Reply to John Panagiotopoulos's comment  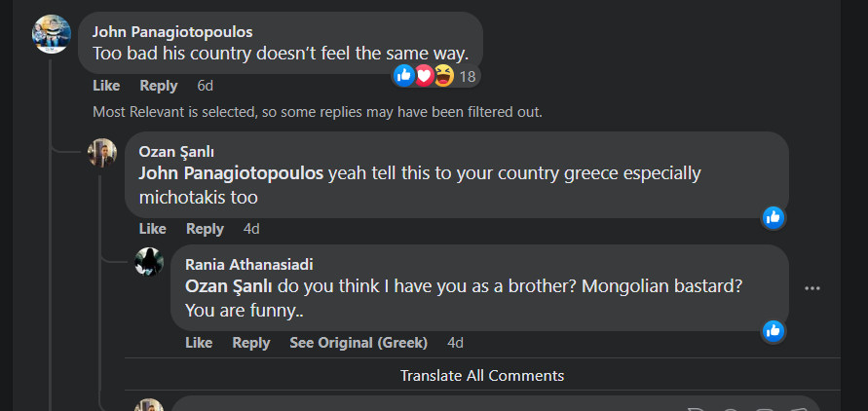159,86
